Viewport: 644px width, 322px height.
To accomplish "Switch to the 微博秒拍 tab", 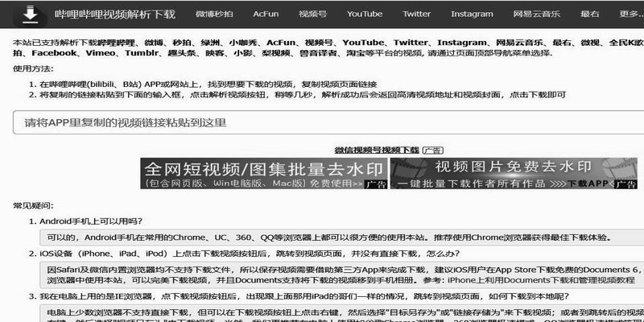I will (215, 14).
